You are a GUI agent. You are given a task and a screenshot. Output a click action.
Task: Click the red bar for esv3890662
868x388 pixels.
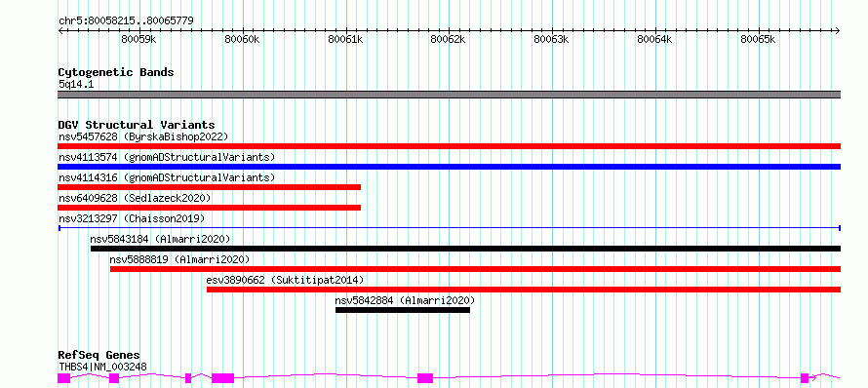[524, 290]
